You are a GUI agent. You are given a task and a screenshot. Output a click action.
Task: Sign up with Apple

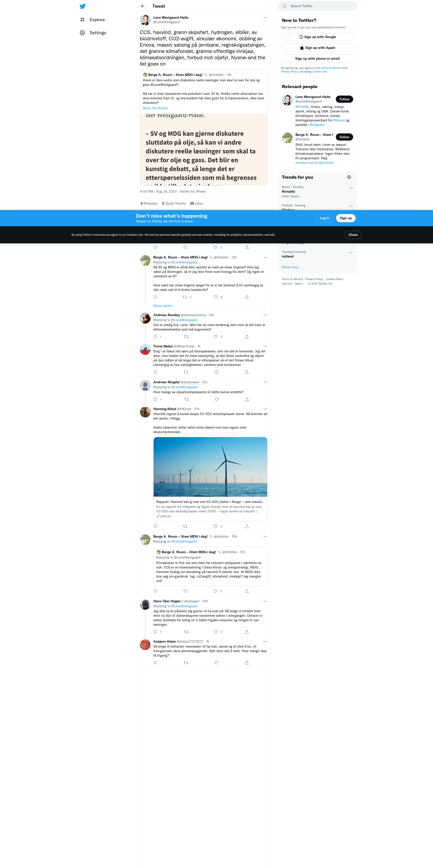pyautogui.click(x=317, y=48)
